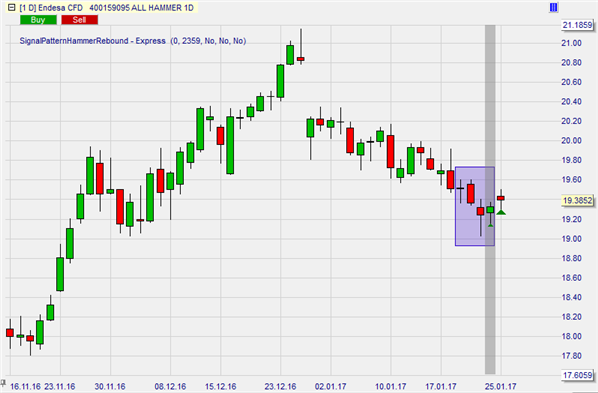Click the large green signal triangle marker
Viewport: 598px width, 393px height.
tap(501, 212)
